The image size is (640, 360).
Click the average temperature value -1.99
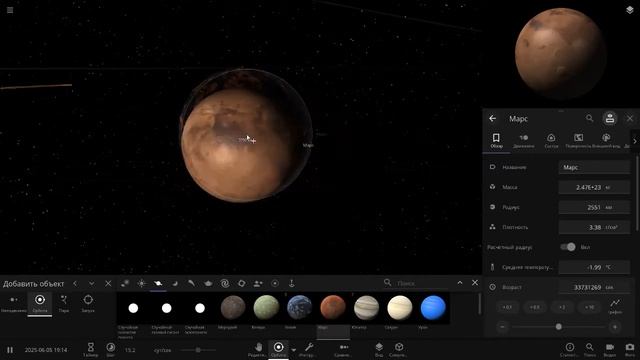pyautogui.click(x=594, y=267)
